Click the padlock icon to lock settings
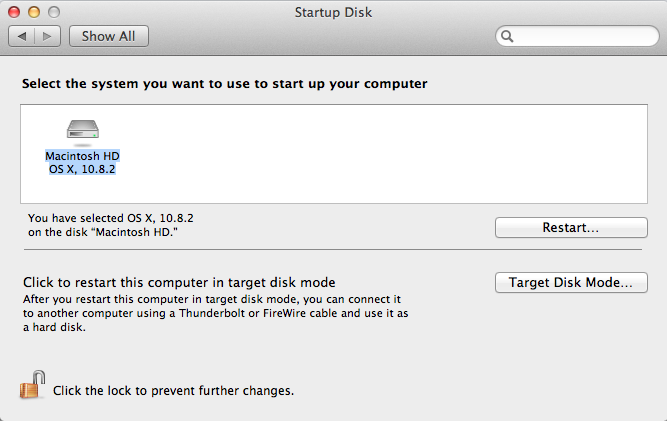Screen dimensions: 667x421 32,386
